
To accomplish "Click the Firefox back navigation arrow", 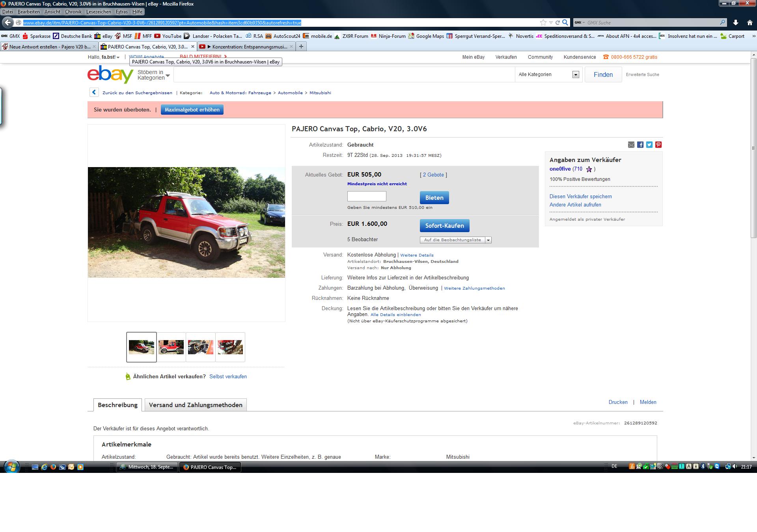I will tap(8, 22).
